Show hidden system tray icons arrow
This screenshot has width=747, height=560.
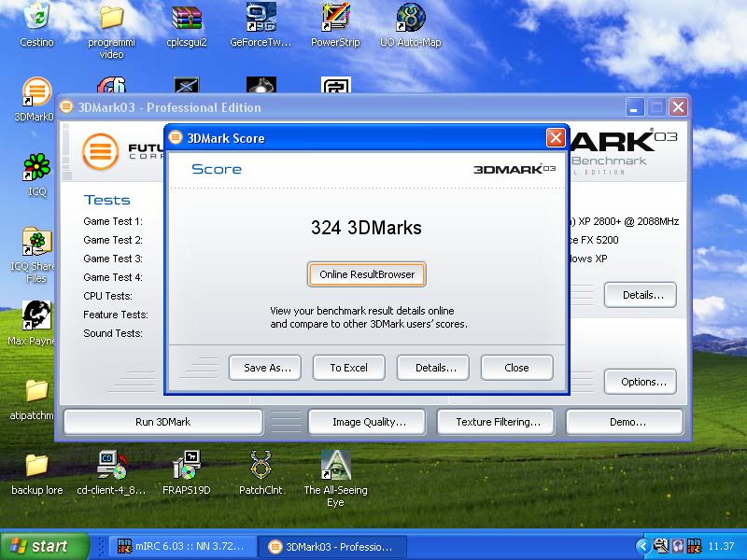click(x=643, y=546)
